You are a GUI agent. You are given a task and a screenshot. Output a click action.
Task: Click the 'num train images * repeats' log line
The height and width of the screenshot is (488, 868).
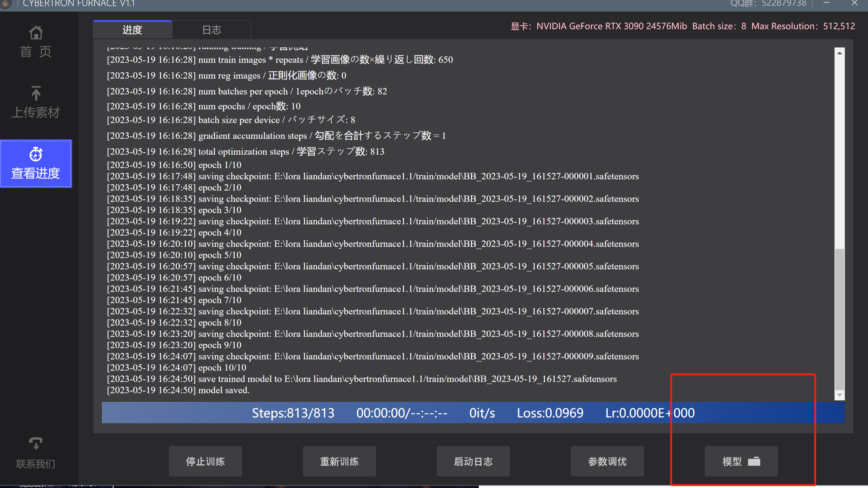coord(280,60)
